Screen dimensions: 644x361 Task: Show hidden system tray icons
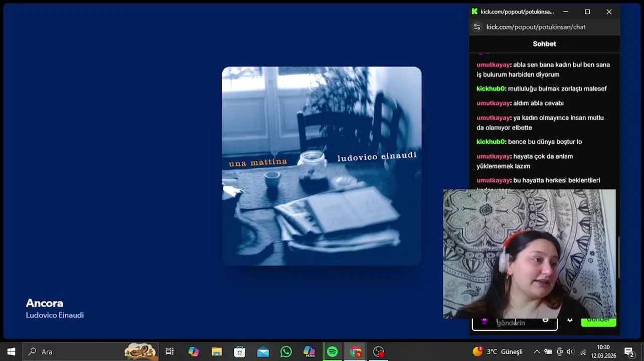[537, 351]
